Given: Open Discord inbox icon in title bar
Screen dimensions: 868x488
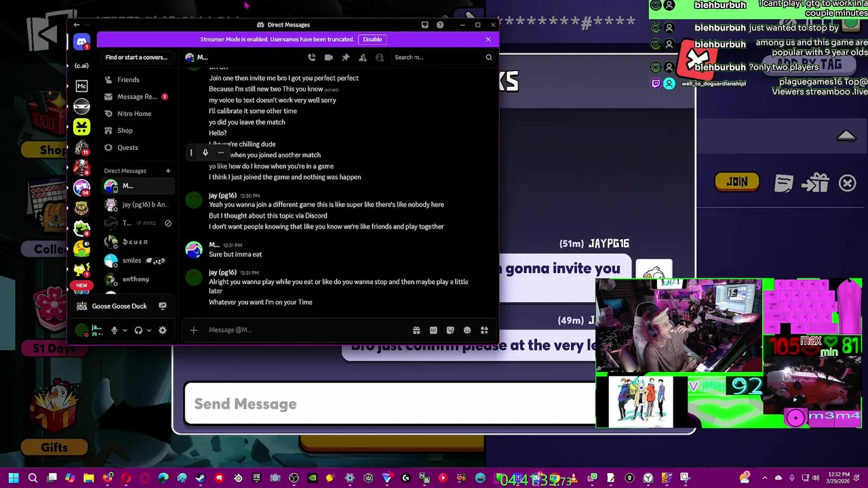Looking at the screenshot, I should click(x=425, y=25).
